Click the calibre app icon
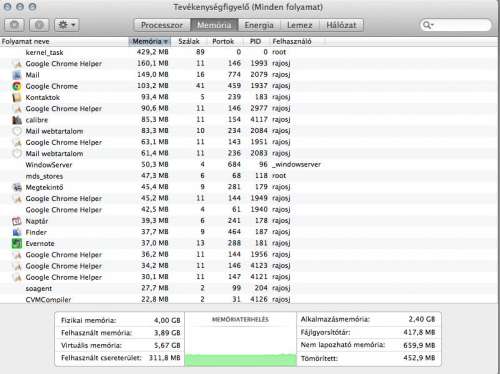This screenshot has height=374, width=500. pos(17,120)
